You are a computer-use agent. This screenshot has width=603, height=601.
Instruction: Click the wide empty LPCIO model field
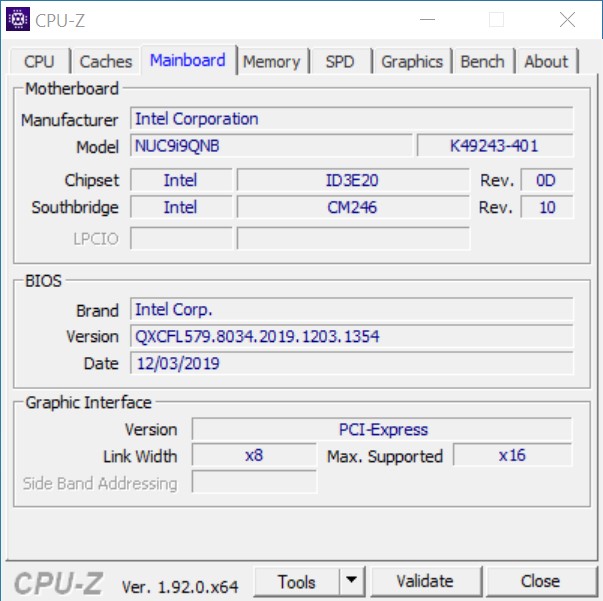tap(353, 238)
